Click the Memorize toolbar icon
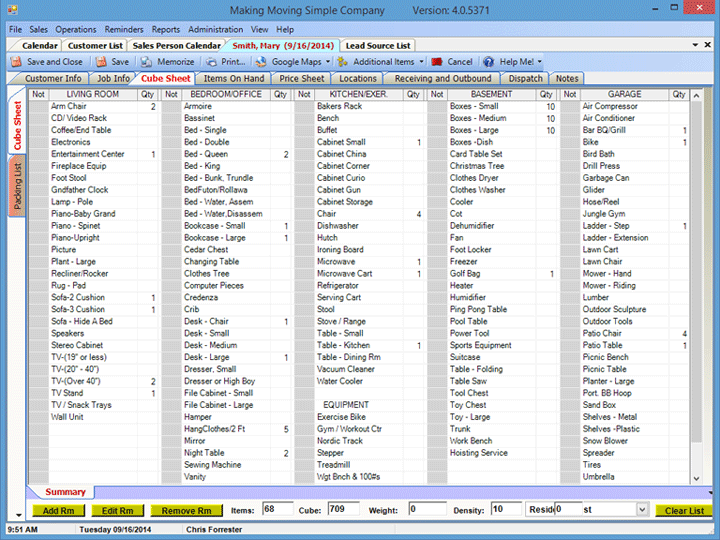Screen dimensions: 720x540 (x=148, y=62)
